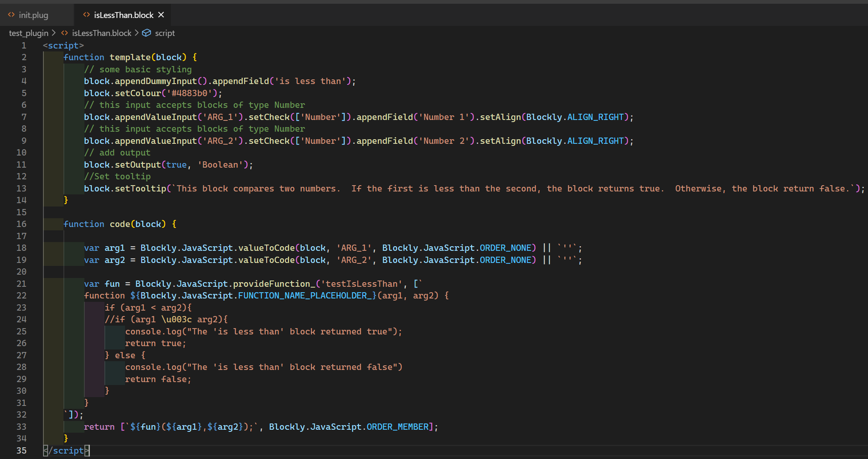The image size is (868, 459).
Task: Click console.log 'returned false' line
Action: point(264,367)
